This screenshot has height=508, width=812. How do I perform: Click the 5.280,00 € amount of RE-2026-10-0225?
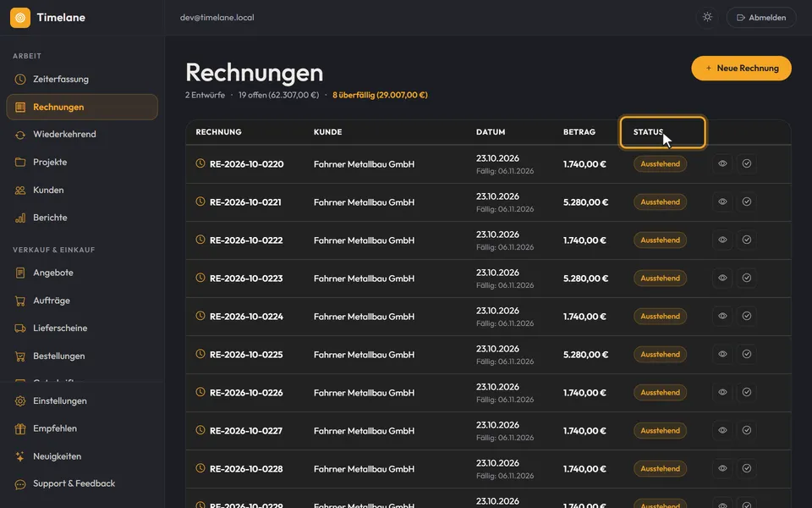[585, 355]
